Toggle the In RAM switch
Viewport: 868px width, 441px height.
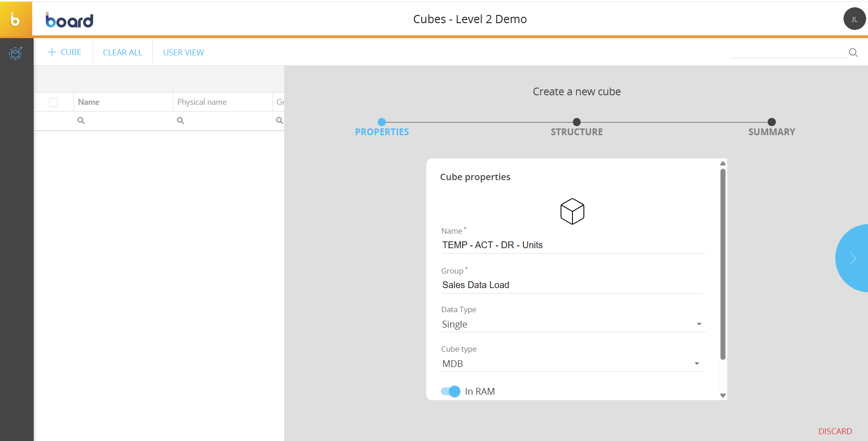[450, 392]
